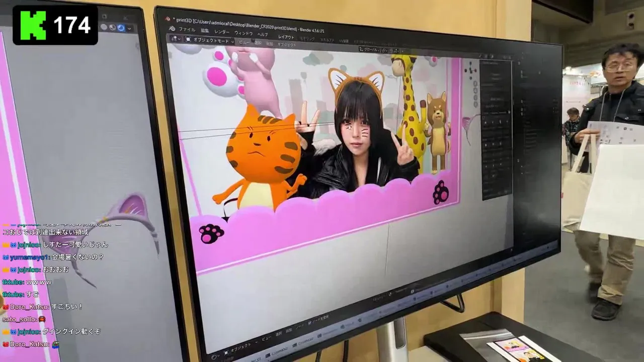Switch to the スカルプト workspace tab
Viewport: 644px width, 362px height.
pyautogui.click(x=327, y=40)
